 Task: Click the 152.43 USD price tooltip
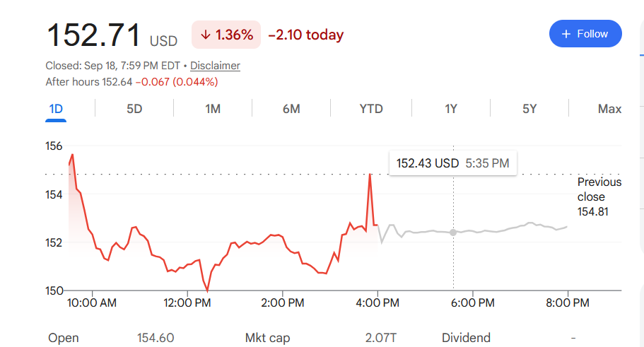[x=452, y=163]
